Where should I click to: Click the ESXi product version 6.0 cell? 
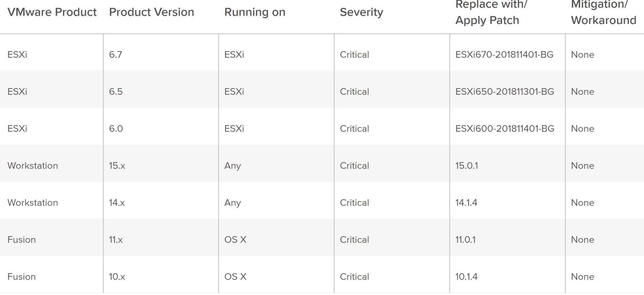(116, 129)
